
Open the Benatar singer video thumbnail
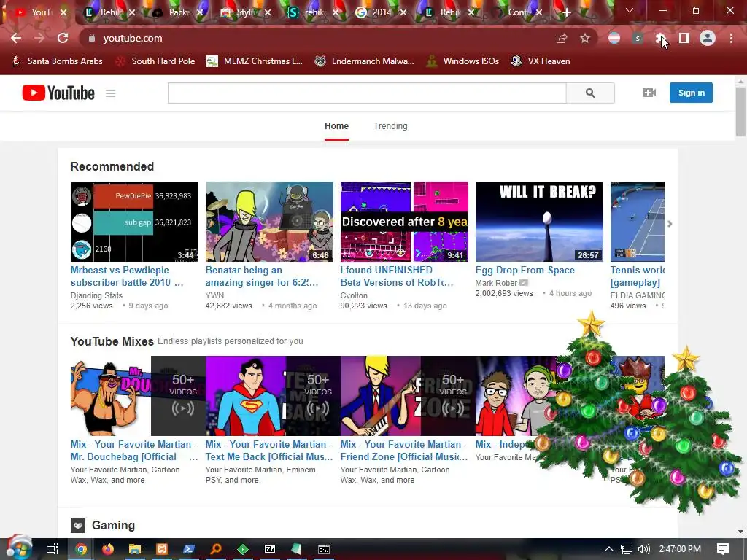pyautogui.click(x=269, y=222)
